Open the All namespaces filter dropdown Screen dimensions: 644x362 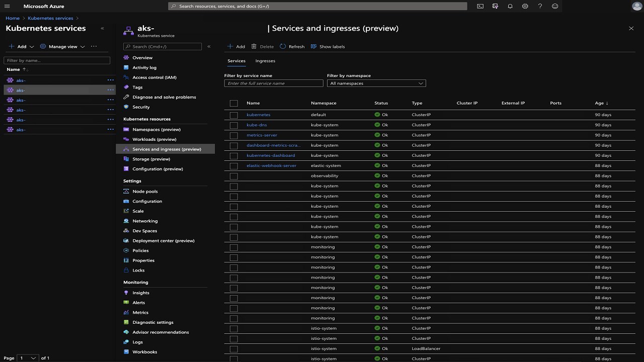[x=376, y=83]
